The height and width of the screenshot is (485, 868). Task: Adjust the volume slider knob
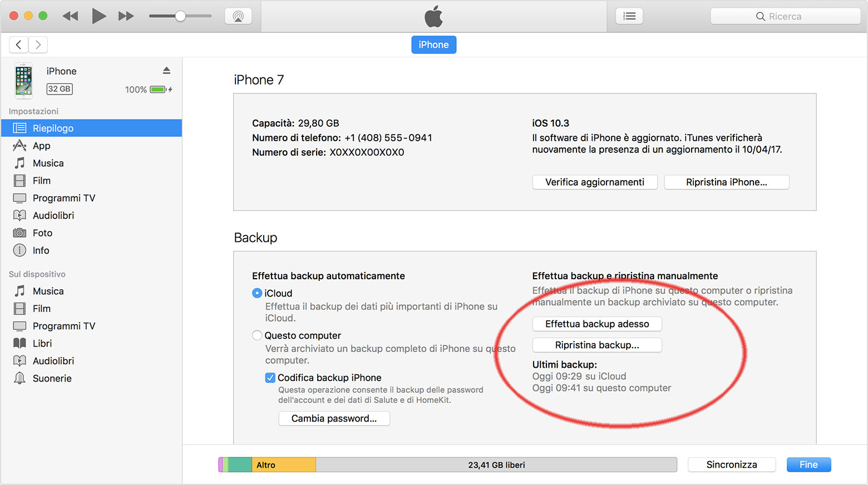click(180, 16)
